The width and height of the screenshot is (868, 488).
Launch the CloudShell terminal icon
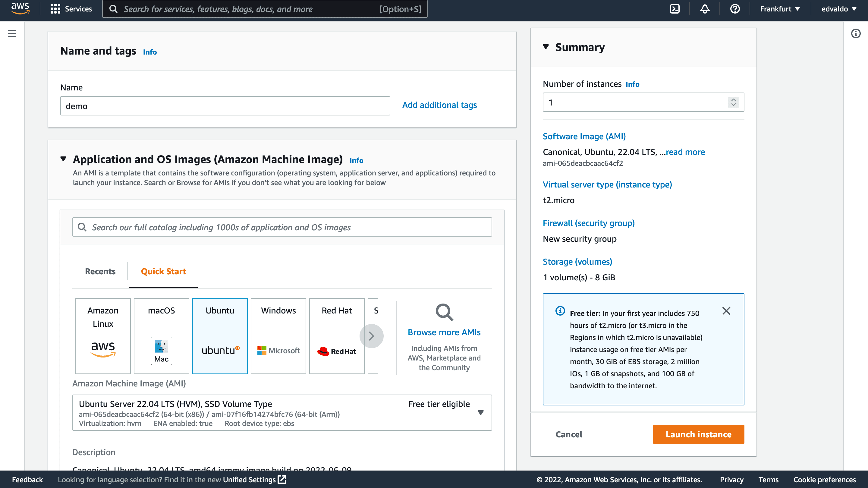675,9
